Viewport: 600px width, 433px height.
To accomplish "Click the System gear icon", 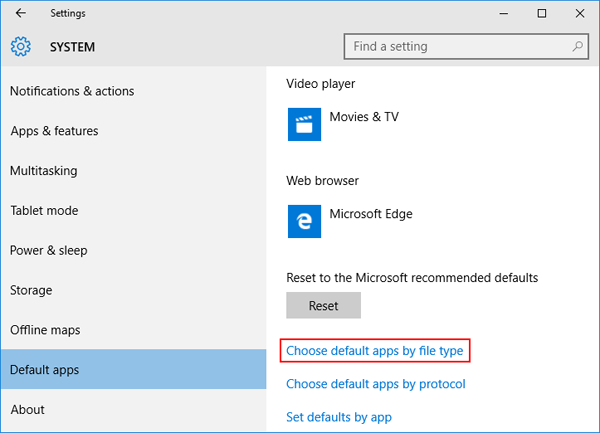I will pyautogui.click(x=21, y=46).
